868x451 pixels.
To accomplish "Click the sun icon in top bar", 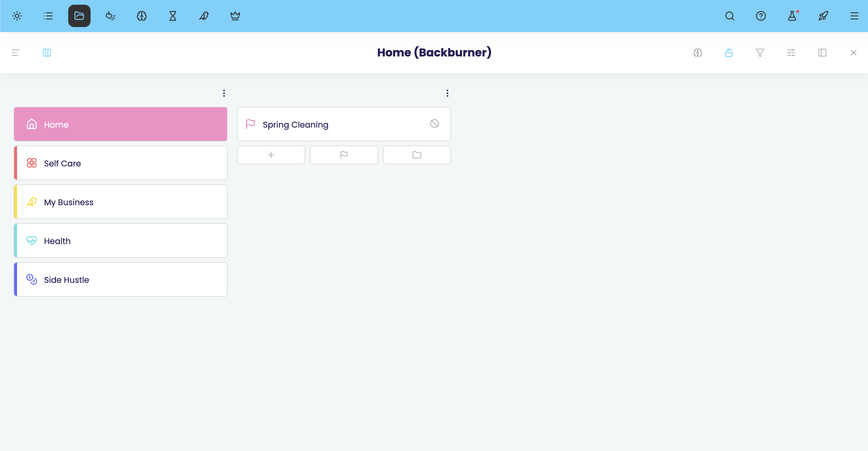I will click(x=17, y=16).
